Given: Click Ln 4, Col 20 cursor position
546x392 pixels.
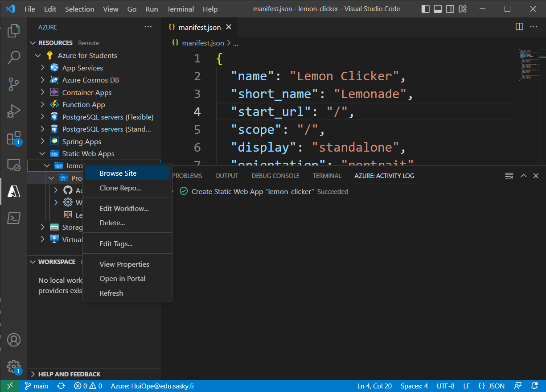Looking at the screenshot, I should pos(374,386).
